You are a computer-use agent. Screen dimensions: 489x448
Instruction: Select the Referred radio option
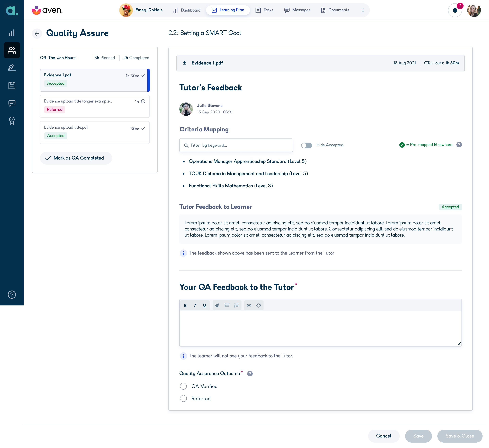coord(183,399)
